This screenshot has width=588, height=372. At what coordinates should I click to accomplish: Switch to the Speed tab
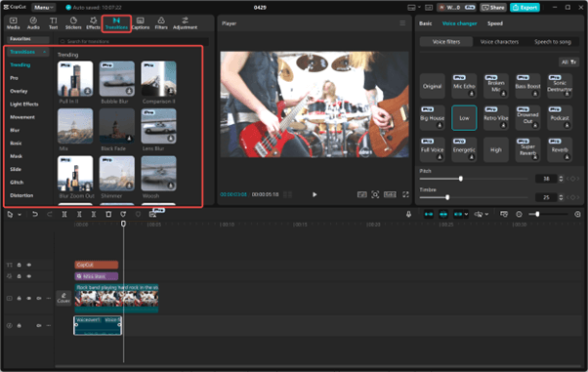pyautogui.click(x=494, y=23)
